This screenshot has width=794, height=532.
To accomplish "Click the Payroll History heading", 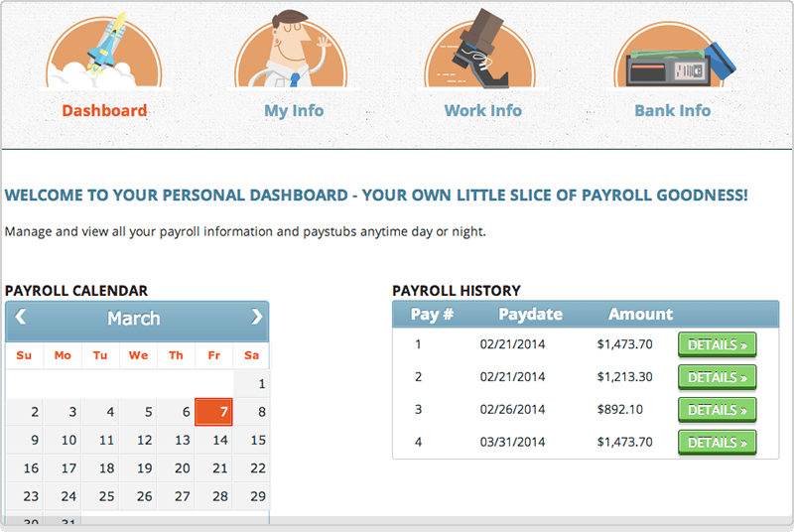I will 457,291.
